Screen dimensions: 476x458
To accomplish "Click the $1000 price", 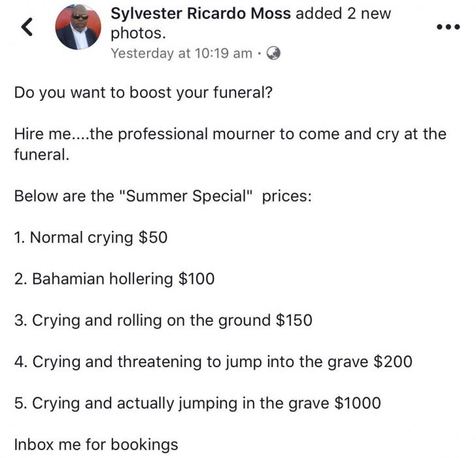I will (357, 403).
